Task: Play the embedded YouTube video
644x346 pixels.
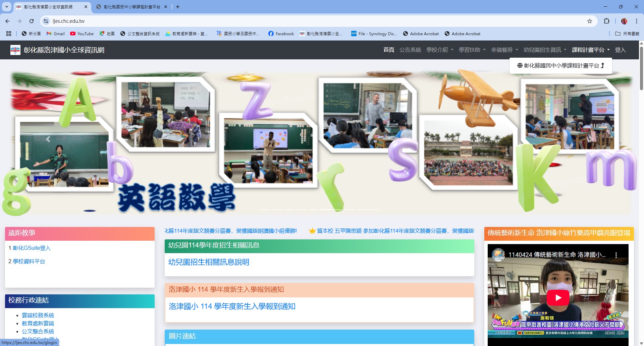Action: tap(558, 297)
